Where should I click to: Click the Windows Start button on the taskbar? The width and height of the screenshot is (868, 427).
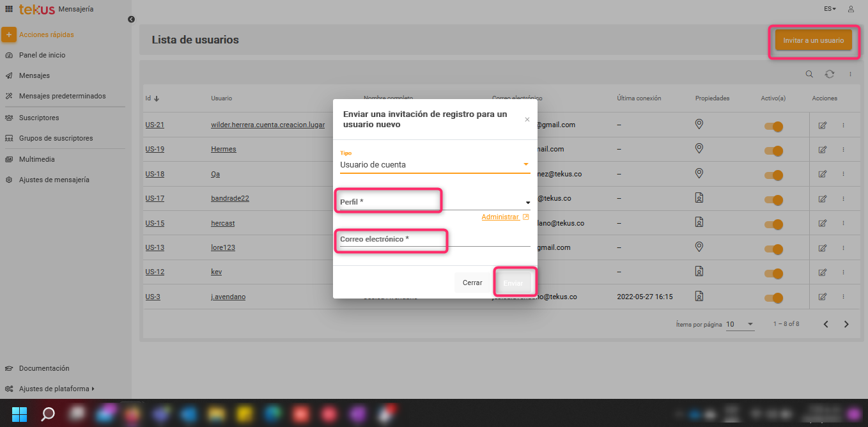(20, 414)
